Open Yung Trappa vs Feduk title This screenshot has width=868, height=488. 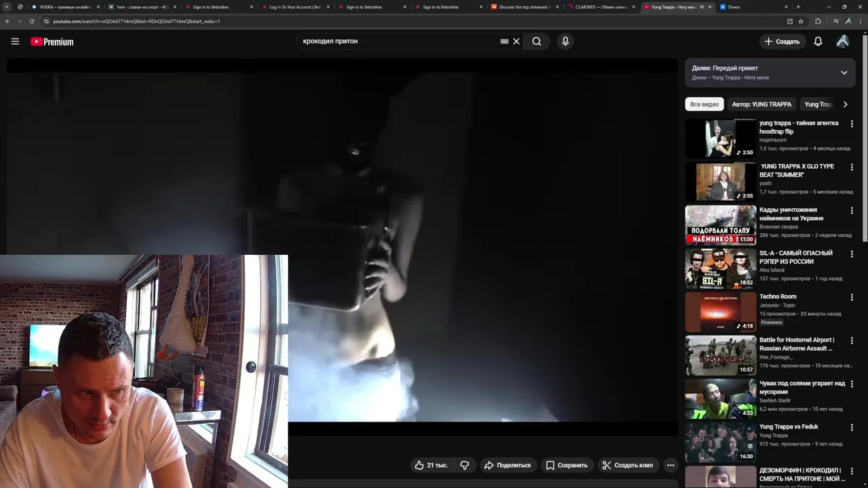tap(789, 427)
